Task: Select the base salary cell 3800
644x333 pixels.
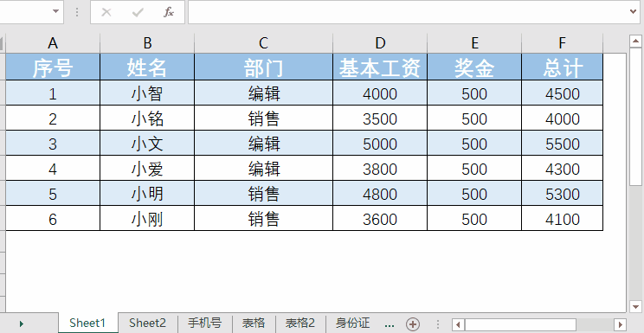Action: (380, 169)
